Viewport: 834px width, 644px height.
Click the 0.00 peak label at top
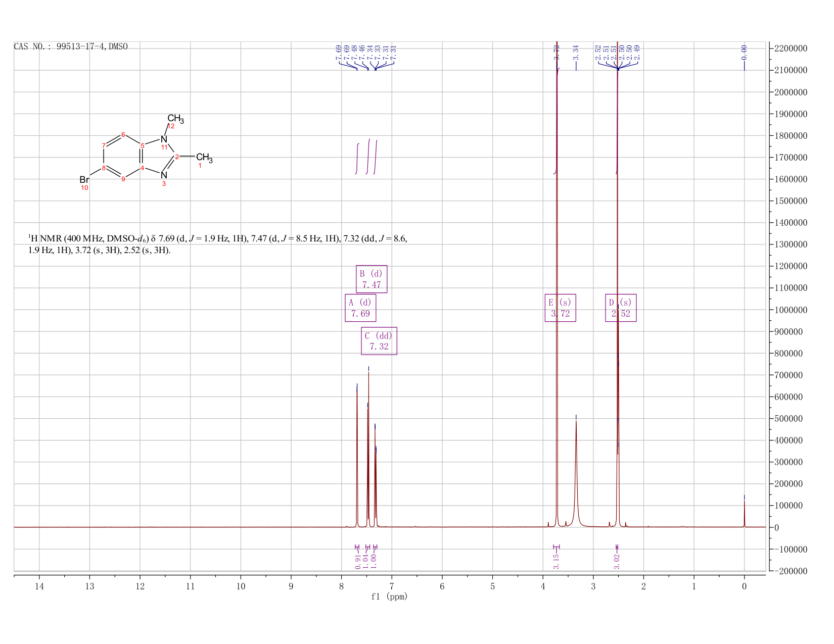point(744,52)
